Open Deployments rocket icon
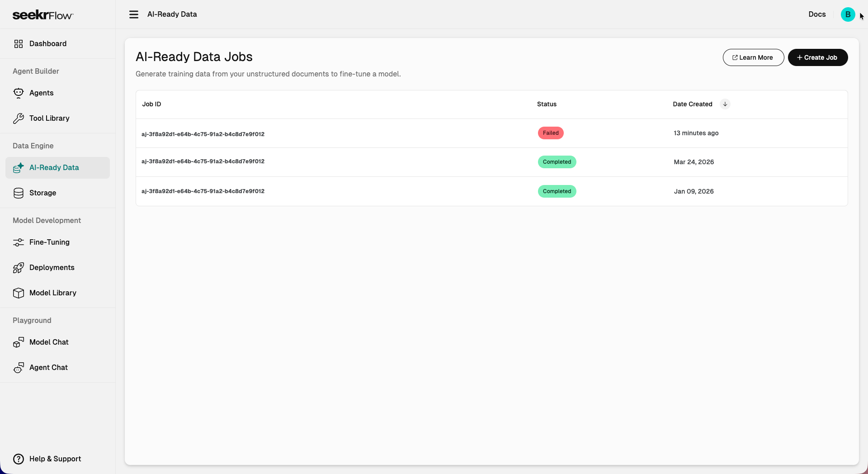868x474 pixels. tap(18, 267)
